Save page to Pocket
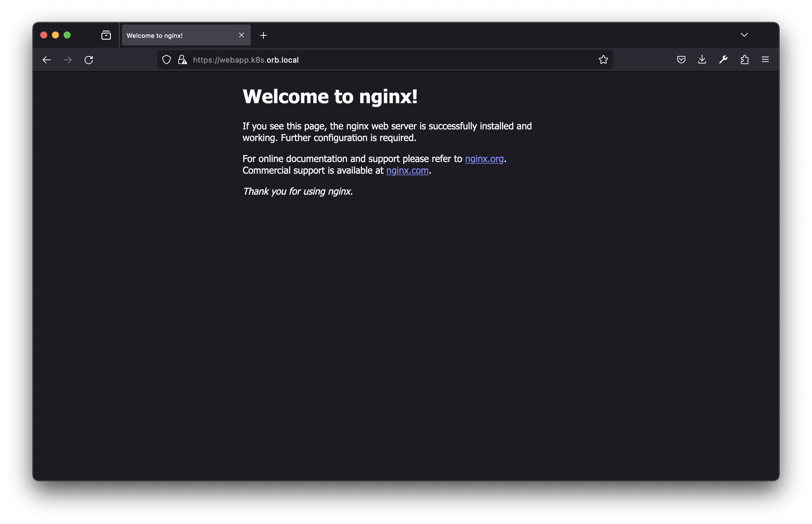 click(x=681, y=59)
